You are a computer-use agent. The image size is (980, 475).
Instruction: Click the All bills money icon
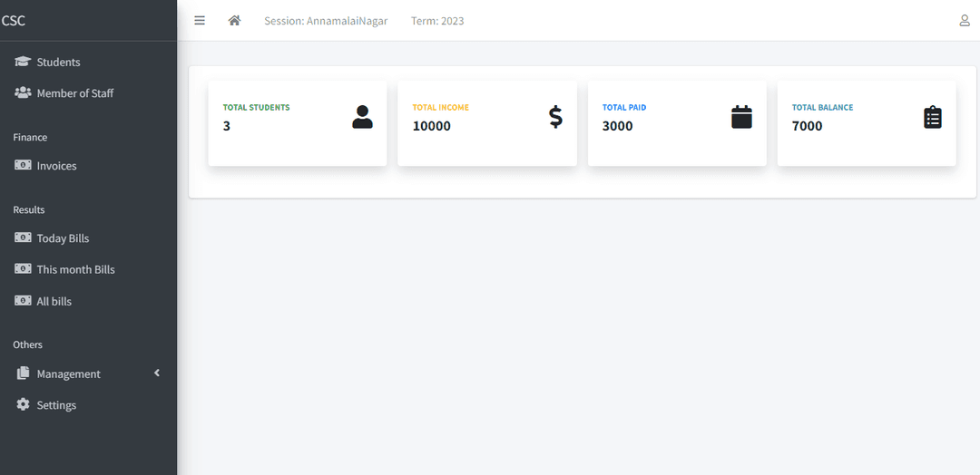click(23, 300)
